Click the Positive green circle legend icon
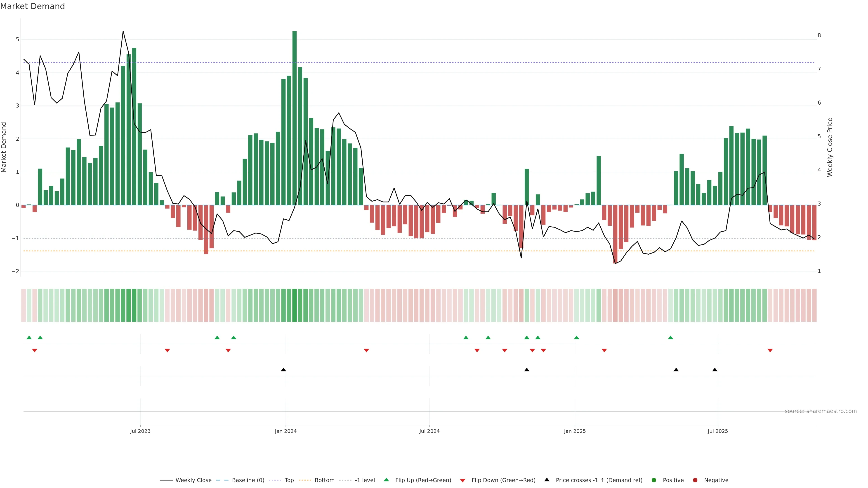868x488 pixels. coord(654,480)
